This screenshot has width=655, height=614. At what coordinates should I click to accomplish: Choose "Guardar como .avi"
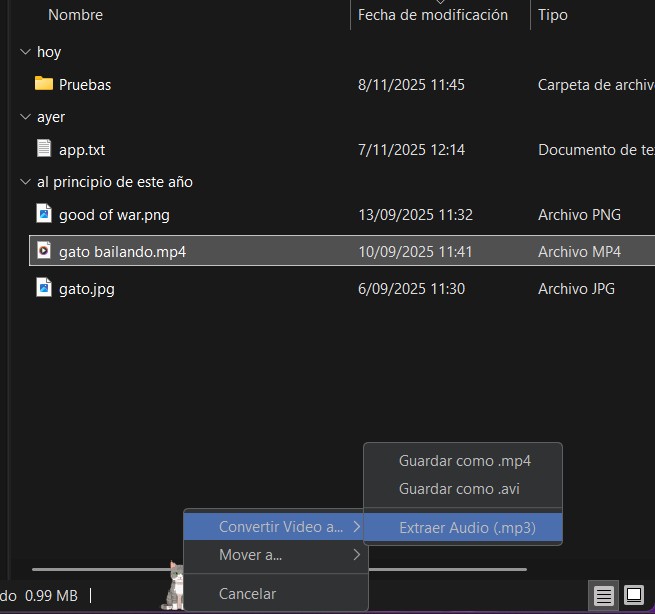(459, 489)
